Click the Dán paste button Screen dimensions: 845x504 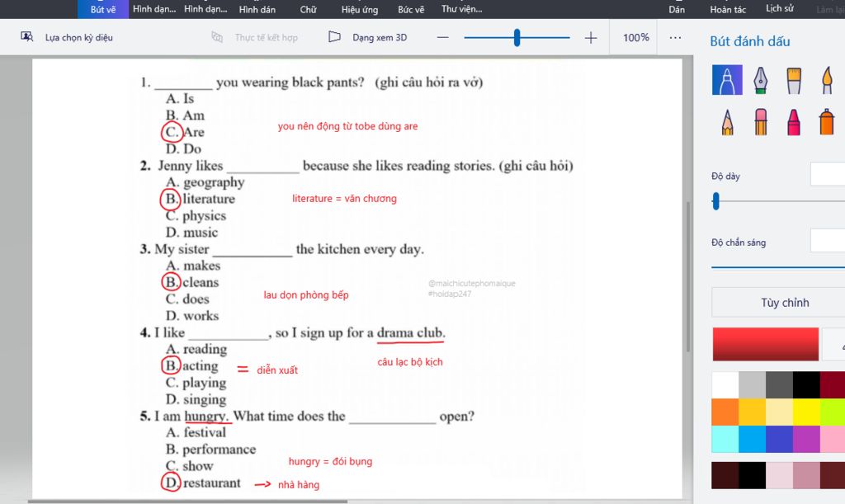click(677, 9)
